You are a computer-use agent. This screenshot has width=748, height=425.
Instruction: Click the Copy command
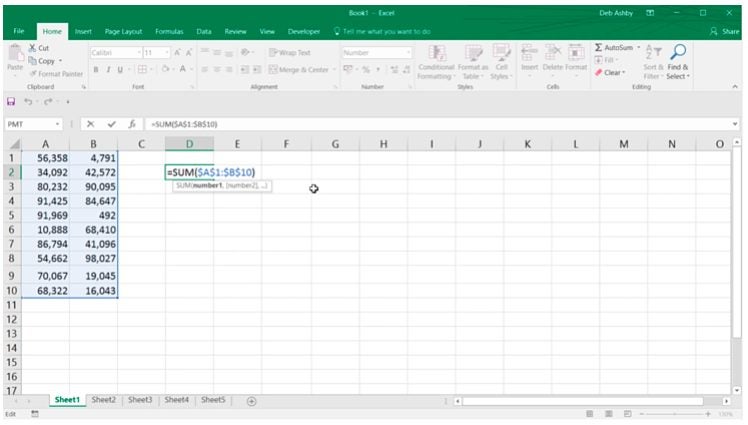click(42, 61)
